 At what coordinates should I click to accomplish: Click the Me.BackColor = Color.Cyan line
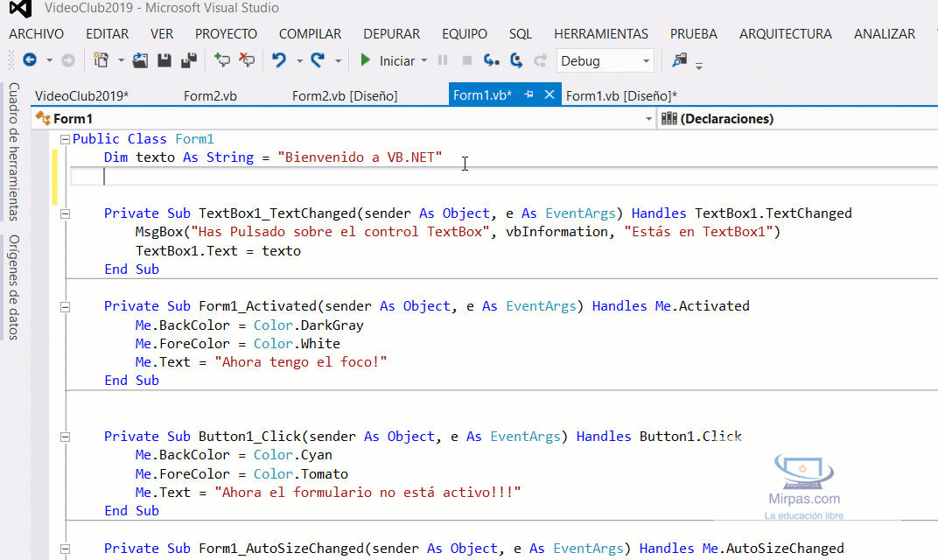(x=234, y=455)
